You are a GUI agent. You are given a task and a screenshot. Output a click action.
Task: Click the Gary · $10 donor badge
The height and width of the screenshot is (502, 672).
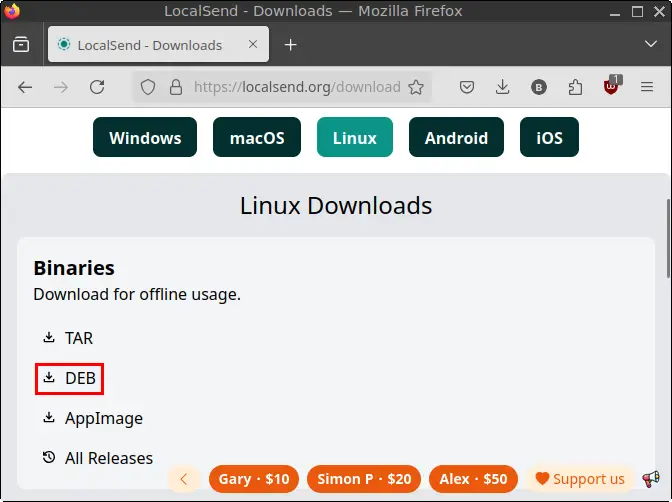coord(254,479)
